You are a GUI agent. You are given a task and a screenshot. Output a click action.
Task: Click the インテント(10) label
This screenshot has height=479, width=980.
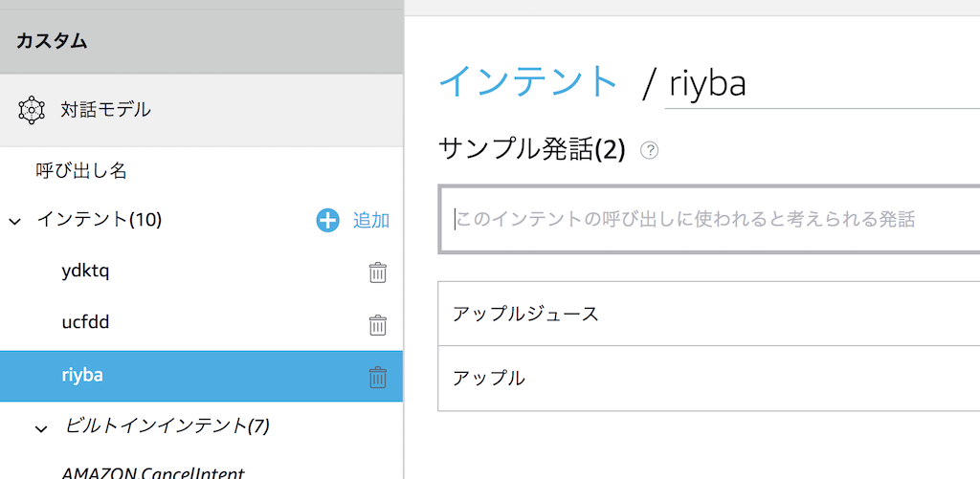pos(100,219)
